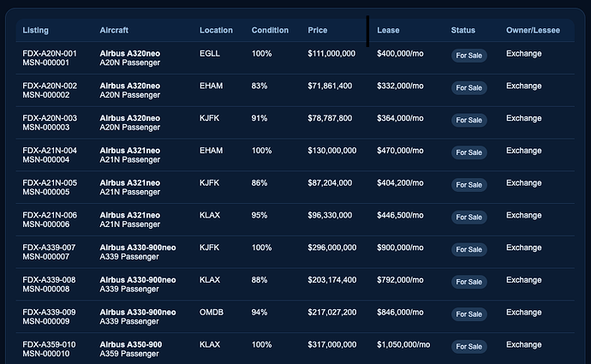The image size is (591, 364).
Task: Select the FDX-A21N-004 listing row
Action: click(295, 155)
